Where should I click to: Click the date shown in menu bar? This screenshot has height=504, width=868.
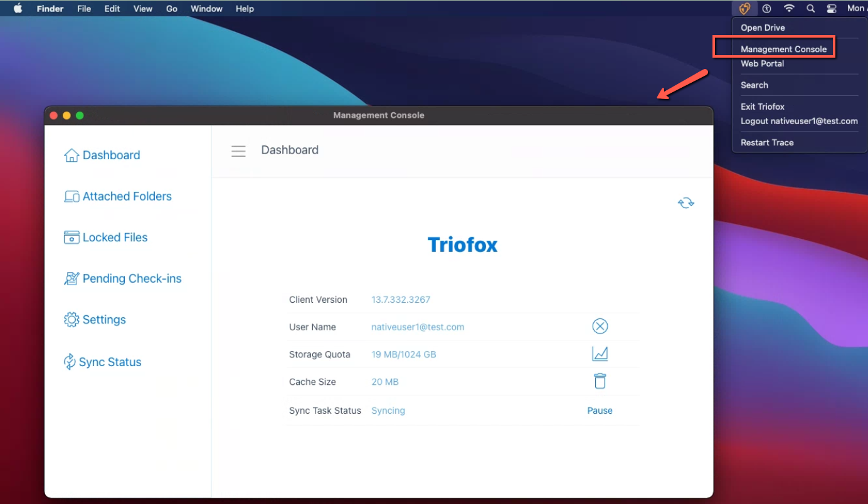click(857, 9)
